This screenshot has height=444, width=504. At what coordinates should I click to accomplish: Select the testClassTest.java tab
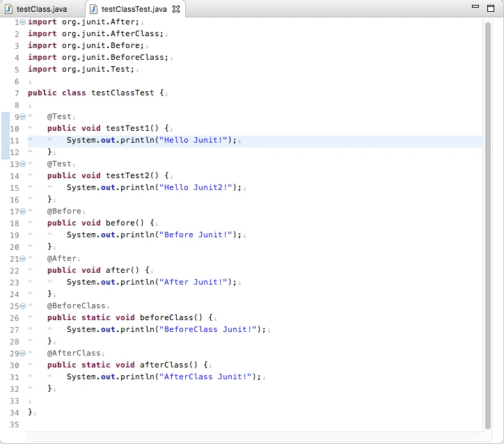(x=134, y=9)
